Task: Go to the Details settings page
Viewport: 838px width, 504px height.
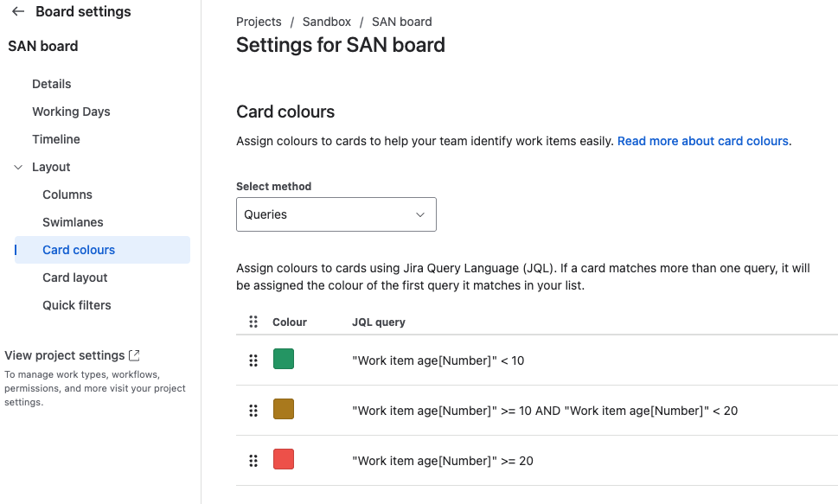Action: pyautogui.click(x=51, y=84)
